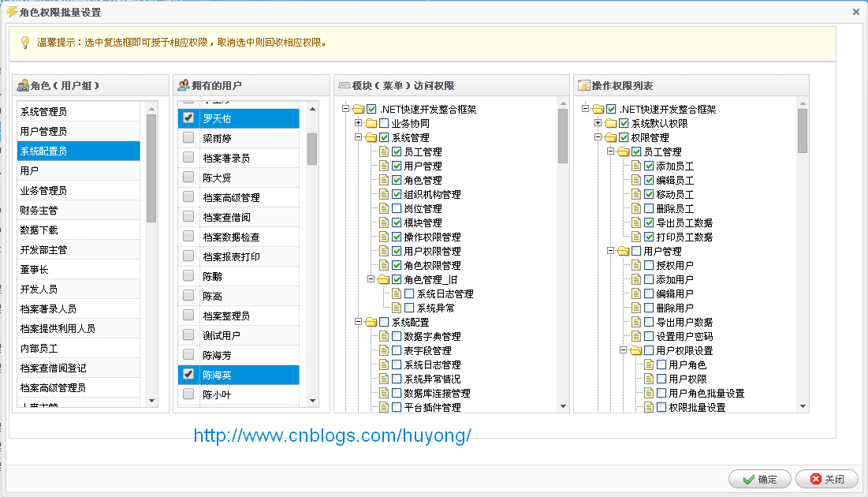Click the module access panel header icon
This screenshot has height=497, width=868.
click(345, 85)
